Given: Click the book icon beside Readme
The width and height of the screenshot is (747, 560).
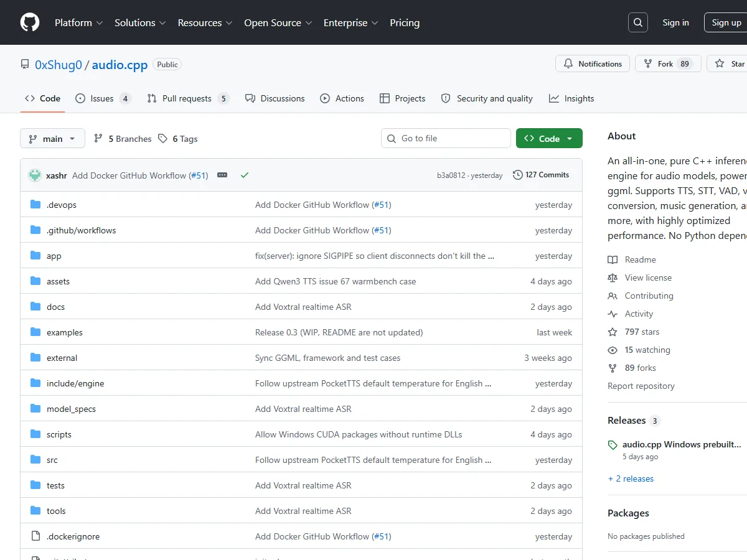Looking at the screenshot, I should [613, 259].
